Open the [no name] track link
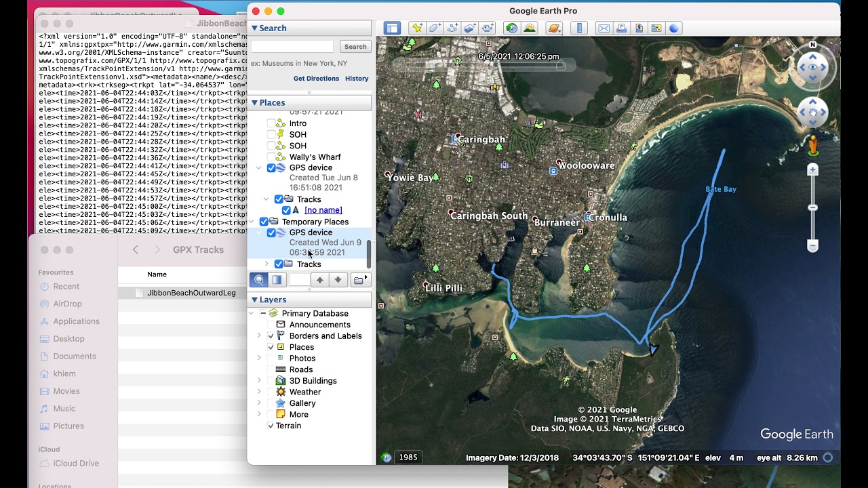The image size is (868, 488). 323,210
